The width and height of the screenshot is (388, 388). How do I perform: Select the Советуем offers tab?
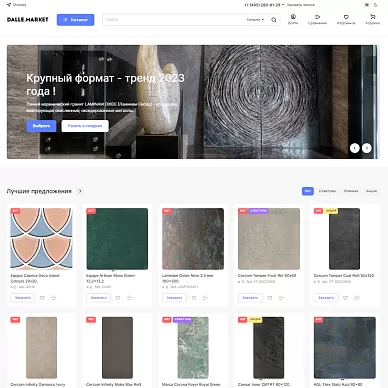(x=327, y=191)
